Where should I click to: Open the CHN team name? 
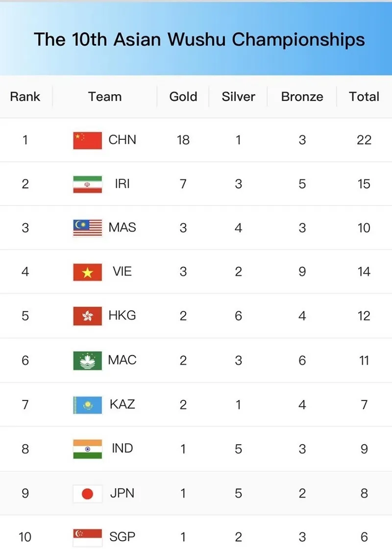[122, 140]
